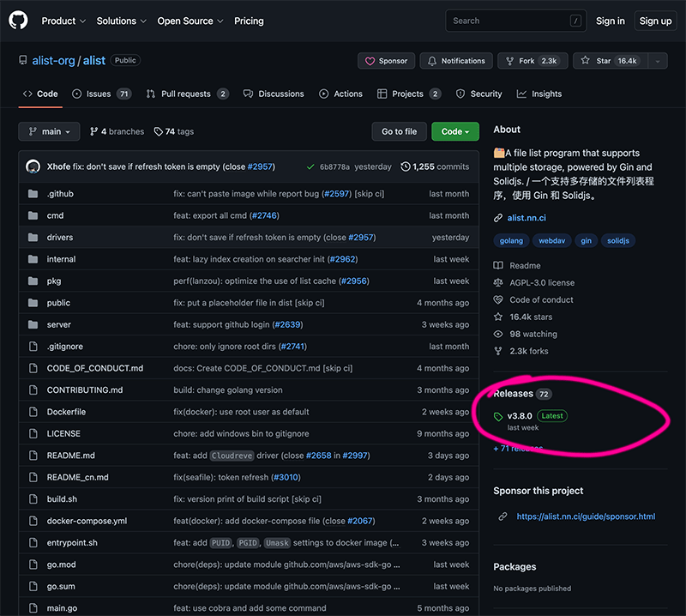Viewport: 686px width, 616px height.
Task: Click Xhofe's avatar in latest commit
Action: (33, 166)
